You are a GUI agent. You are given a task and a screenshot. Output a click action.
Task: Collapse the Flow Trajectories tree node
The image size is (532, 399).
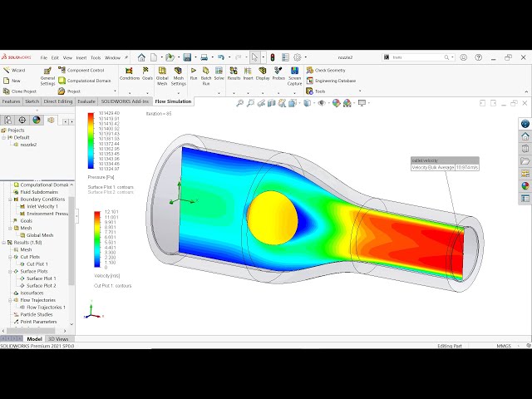[x=10, y=300]
